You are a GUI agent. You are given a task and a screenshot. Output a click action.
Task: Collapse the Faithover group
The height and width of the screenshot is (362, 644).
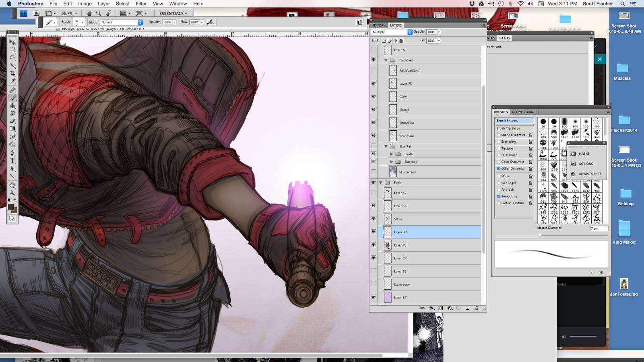point(386,60)
